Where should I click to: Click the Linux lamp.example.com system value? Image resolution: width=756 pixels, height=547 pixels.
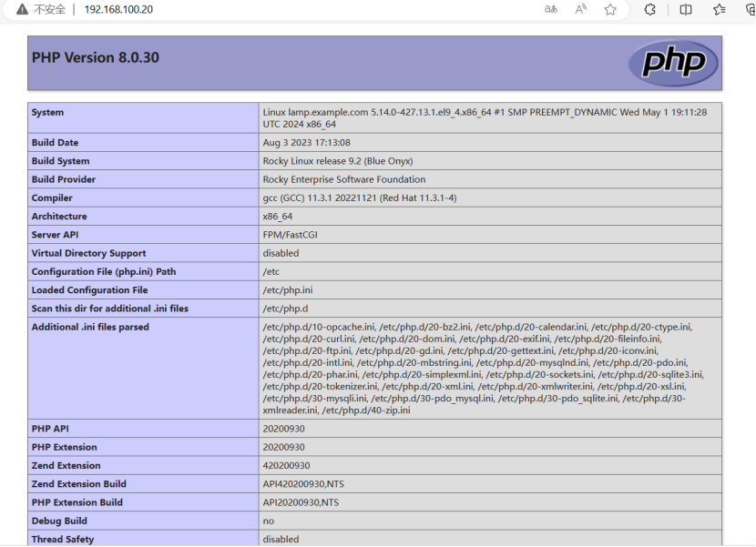tap(485, 118)
